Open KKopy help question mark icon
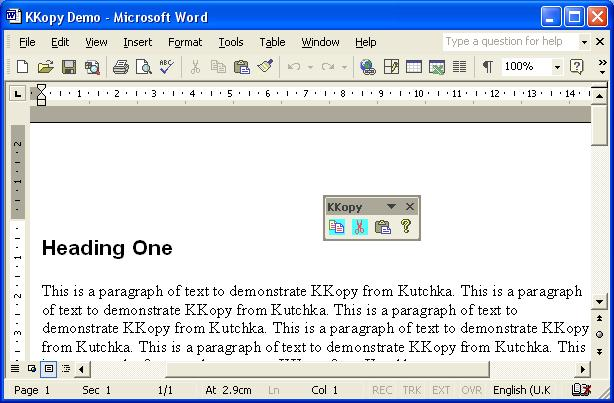The width and height of the screenshot is (614, 403). pyautogui.click(x=405, y=228)
